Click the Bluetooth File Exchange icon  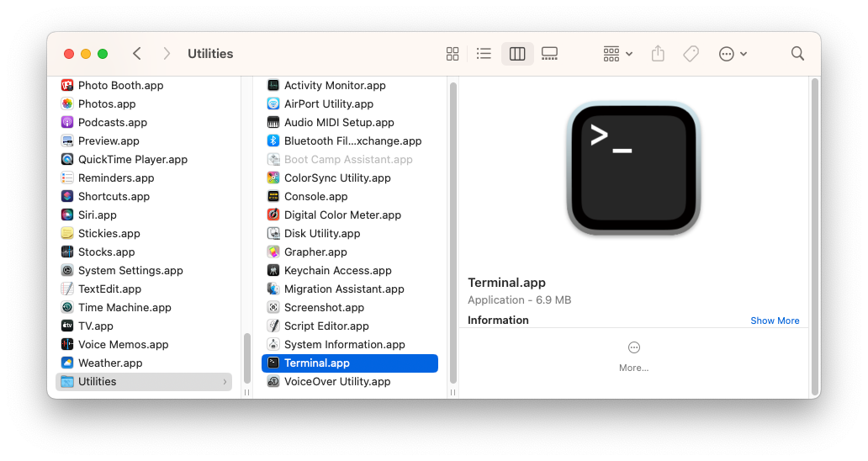pyautogui.click(x=273, y=141)
